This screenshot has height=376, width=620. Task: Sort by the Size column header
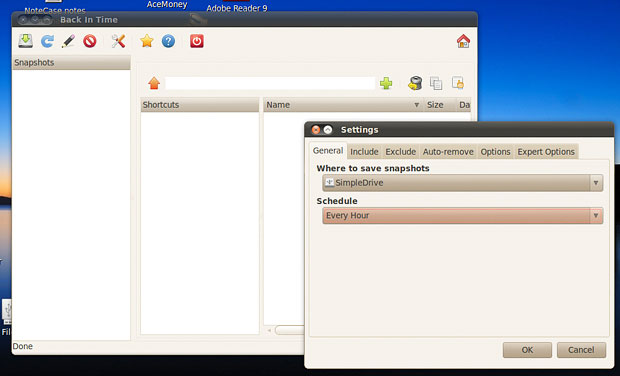pos(439,105)
